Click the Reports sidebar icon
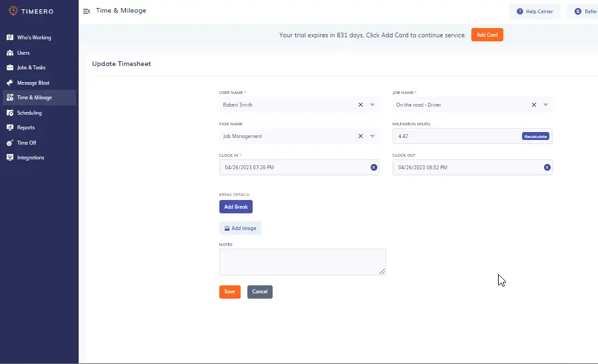Image resolution: width=598 pixels, height=364 pixels. pos(10,127)
